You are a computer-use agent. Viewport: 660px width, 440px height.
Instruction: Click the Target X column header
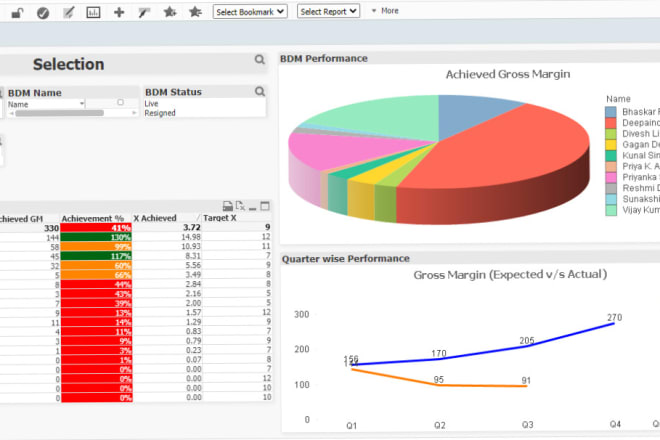point(220,218)
